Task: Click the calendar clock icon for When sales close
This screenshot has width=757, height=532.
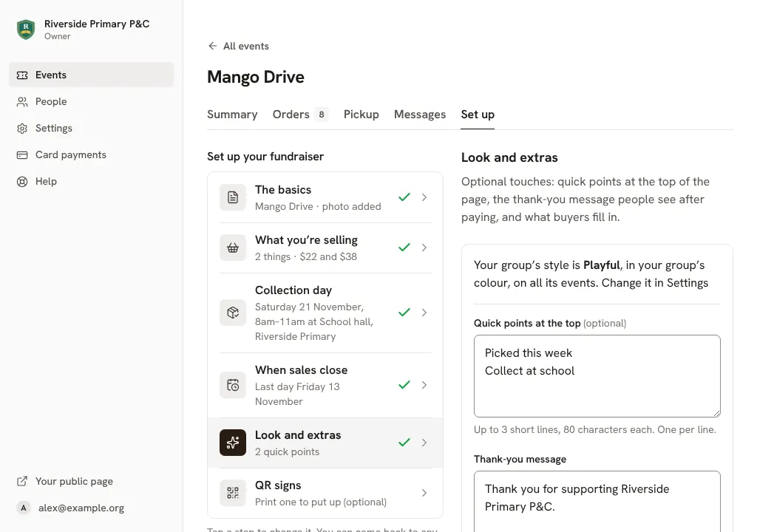Action: tap(233, 385)
